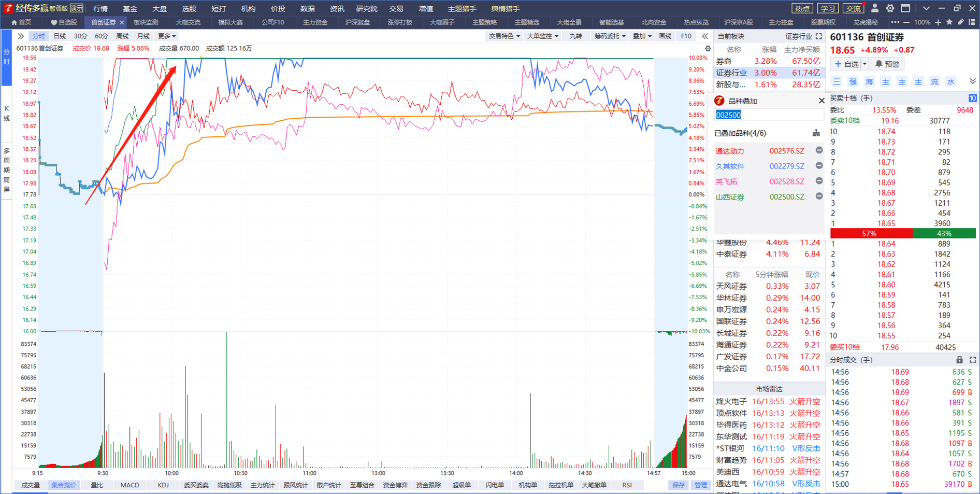Toggle the 量比 indicator

[x=97, y=485]
